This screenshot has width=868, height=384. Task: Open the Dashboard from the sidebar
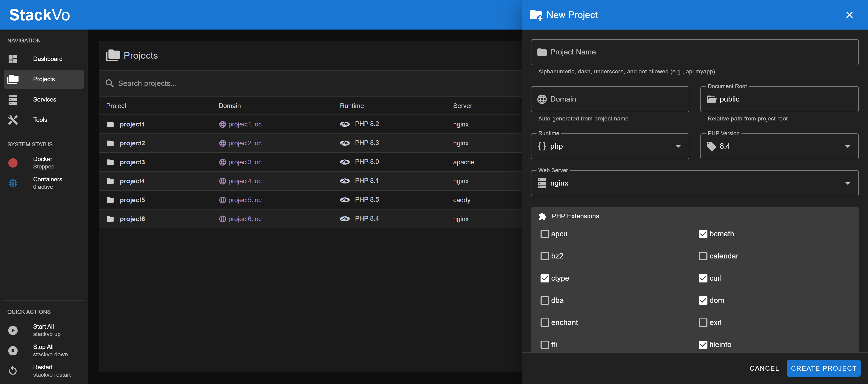pos(48,59)
